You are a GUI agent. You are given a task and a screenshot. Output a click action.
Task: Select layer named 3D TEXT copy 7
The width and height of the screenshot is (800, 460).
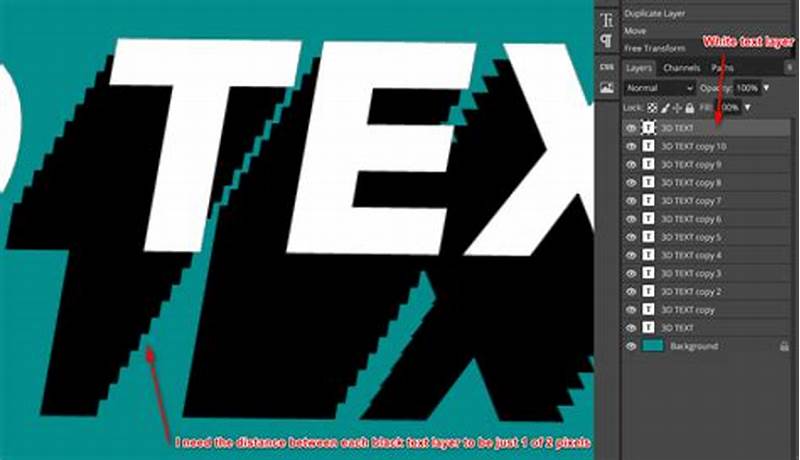point(691,201)
